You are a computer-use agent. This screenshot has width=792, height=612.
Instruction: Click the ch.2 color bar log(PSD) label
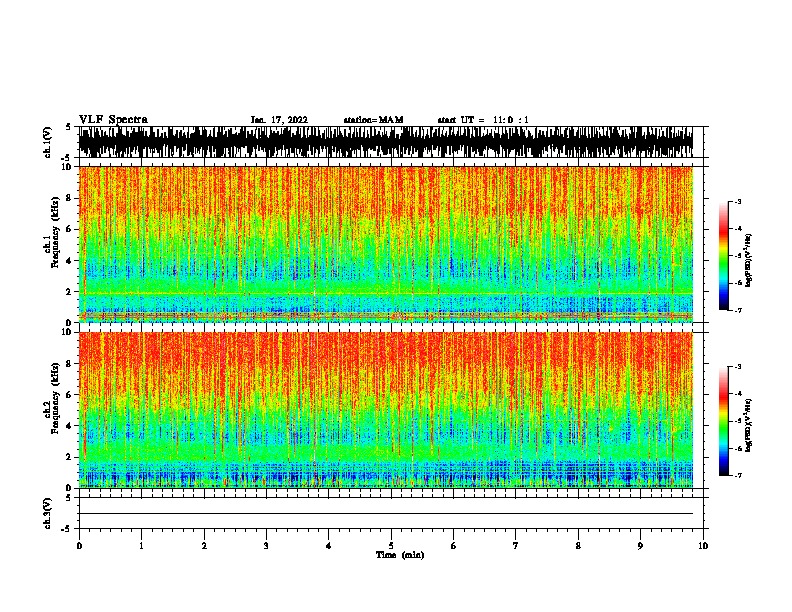748,425
